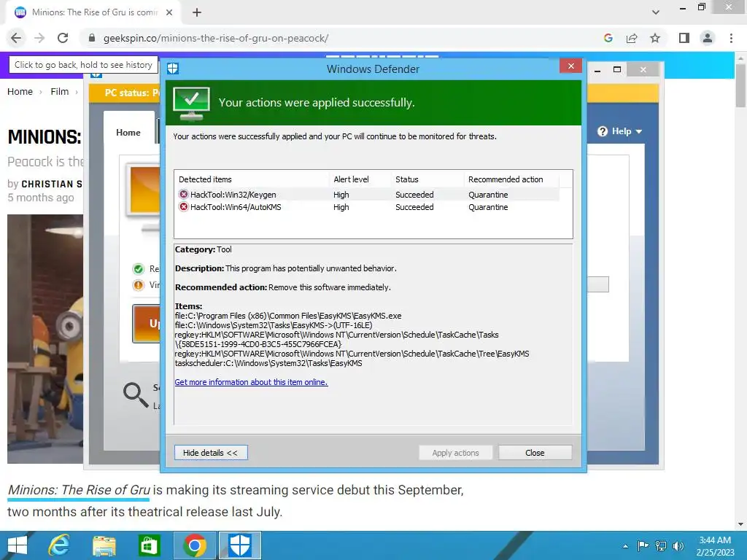Screen dimensions: 747x560
Task: Click green check status icon in Defender
Action: point(138,269)
